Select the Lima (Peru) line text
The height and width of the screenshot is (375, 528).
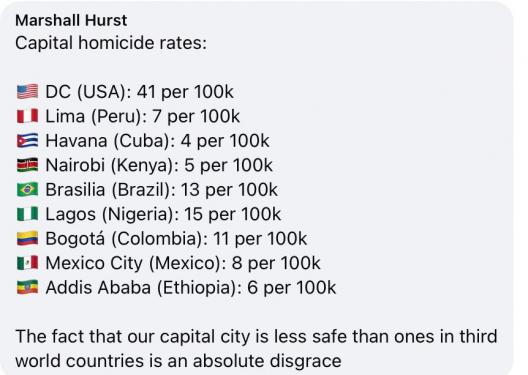[x=142, y=116]
